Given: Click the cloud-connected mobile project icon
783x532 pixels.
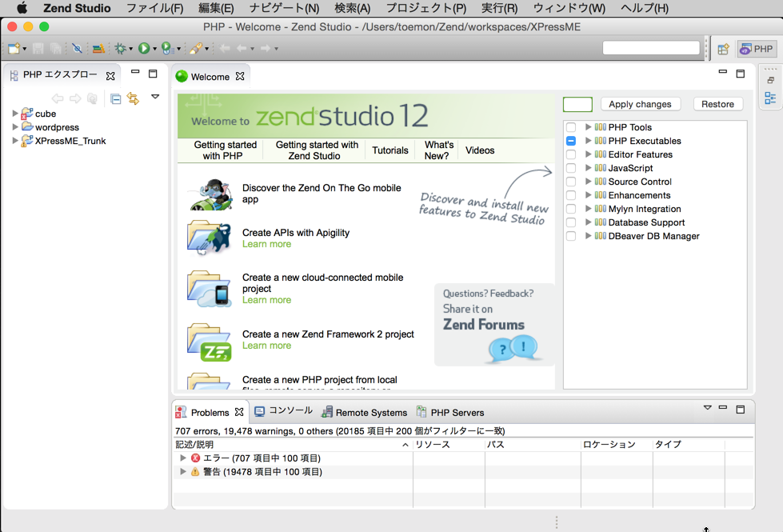Looking at the screenshot, I should [209, 289].
